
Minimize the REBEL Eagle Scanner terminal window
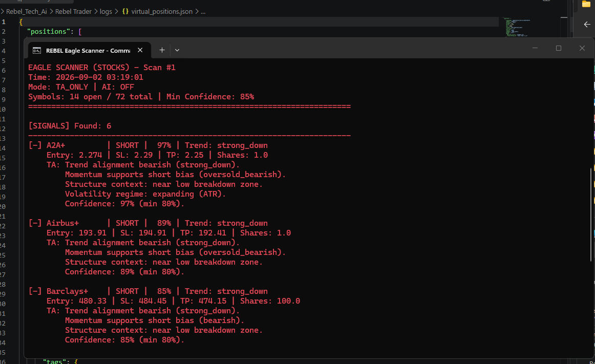[x=535, y=48]
